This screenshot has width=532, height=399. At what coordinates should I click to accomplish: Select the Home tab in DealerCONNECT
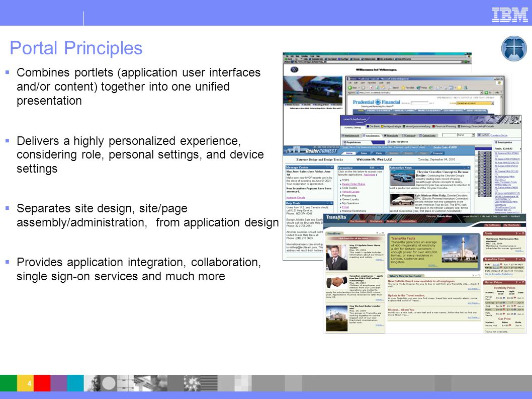pyautogui.click(x=349, y=153)
